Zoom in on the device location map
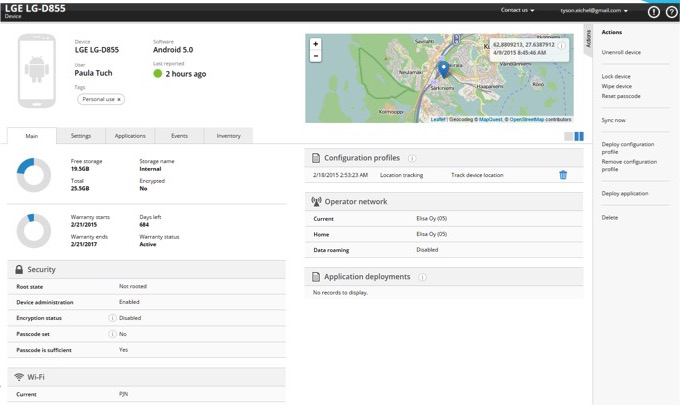The height and width of the screenshot is (410, 680). tap(316, 44)
